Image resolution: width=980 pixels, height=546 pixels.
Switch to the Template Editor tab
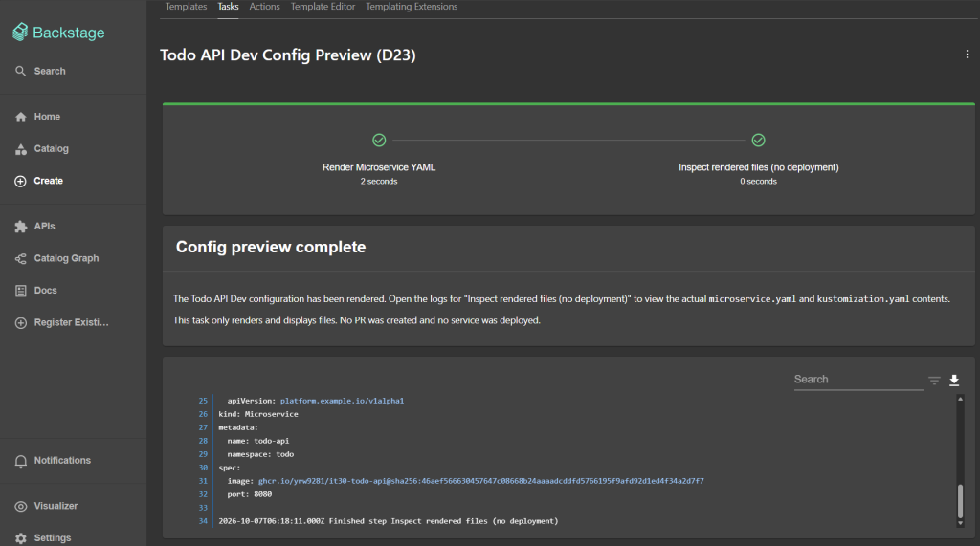click(323, 7)
